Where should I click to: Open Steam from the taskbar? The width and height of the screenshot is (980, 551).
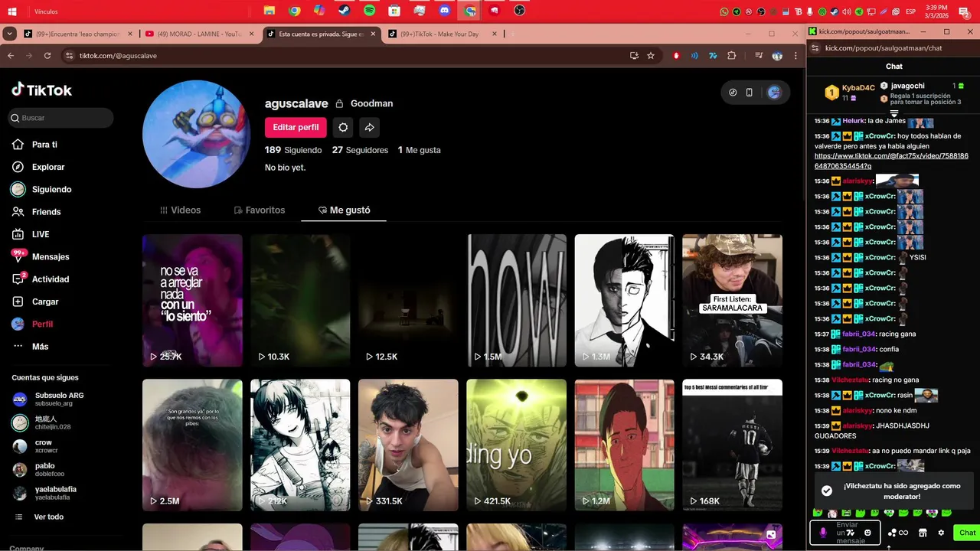point(344,11)
